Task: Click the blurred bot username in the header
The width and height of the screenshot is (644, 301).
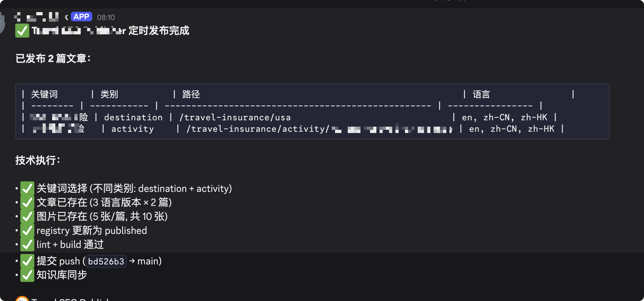Action: (38, 17)
